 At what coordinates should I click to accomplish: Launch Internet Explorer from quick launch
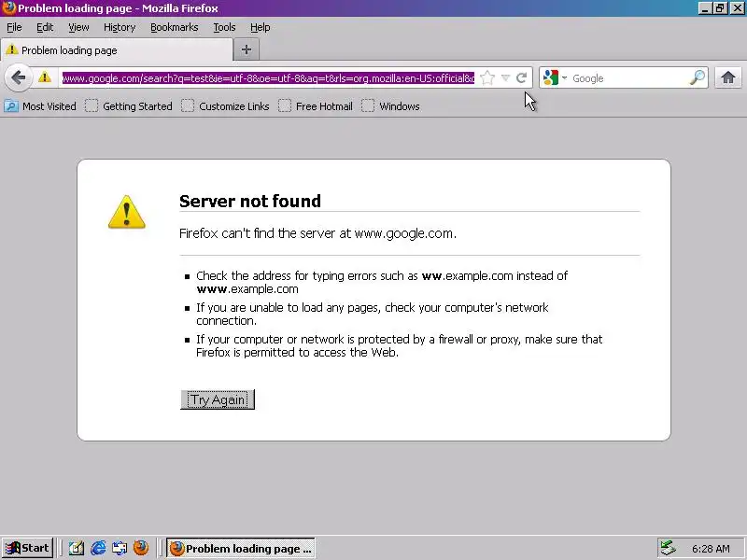tap(98, 548)
